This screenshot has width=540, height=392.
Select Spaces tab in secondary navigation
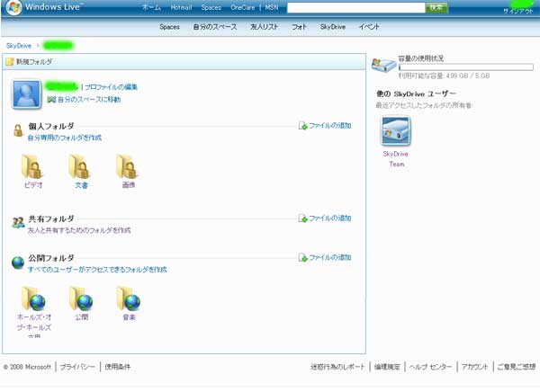[169, 27]
